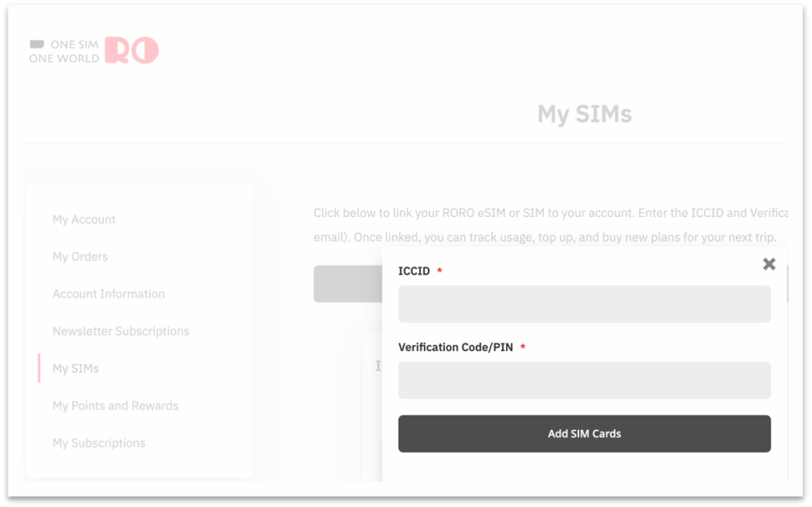Select Newsletter Subscriptions in sidebar

121,331
